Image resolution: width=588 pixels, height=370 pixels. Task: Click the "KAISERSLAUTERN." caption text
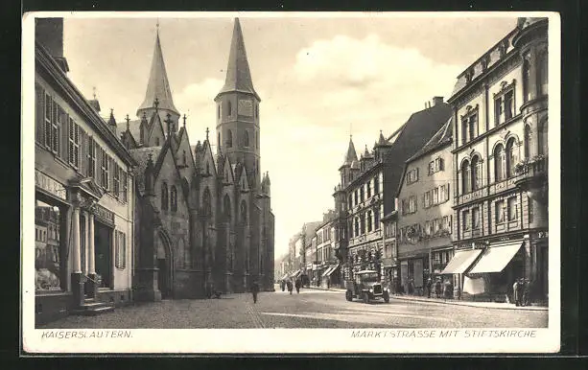coord(86,335)
